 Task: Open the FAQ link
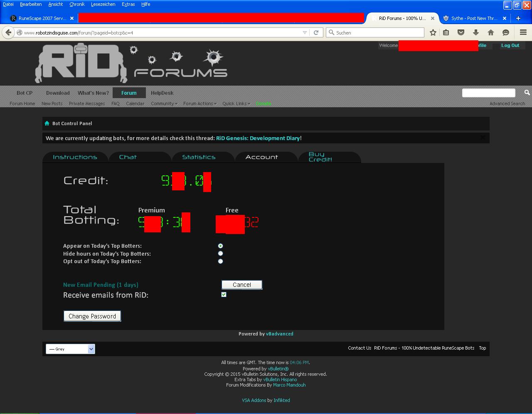[116, 103]
